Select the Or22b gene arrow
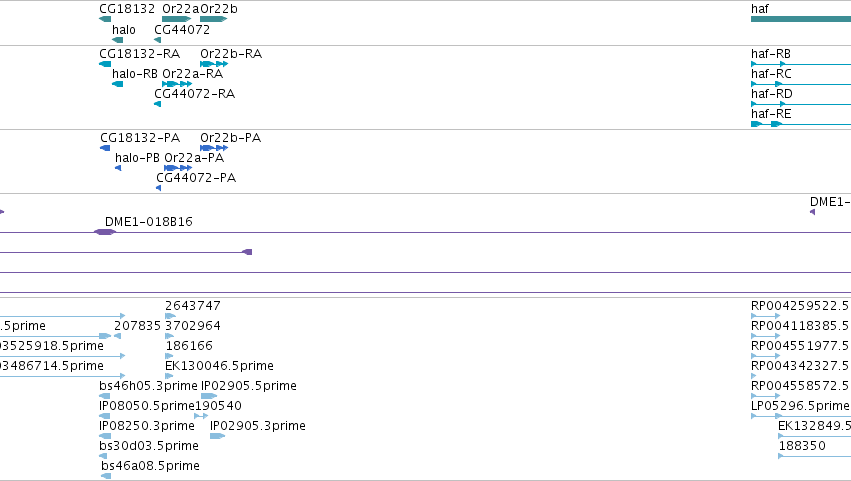Image resolution: width=851 pixels, height=481 pixels. click(213, 19)
